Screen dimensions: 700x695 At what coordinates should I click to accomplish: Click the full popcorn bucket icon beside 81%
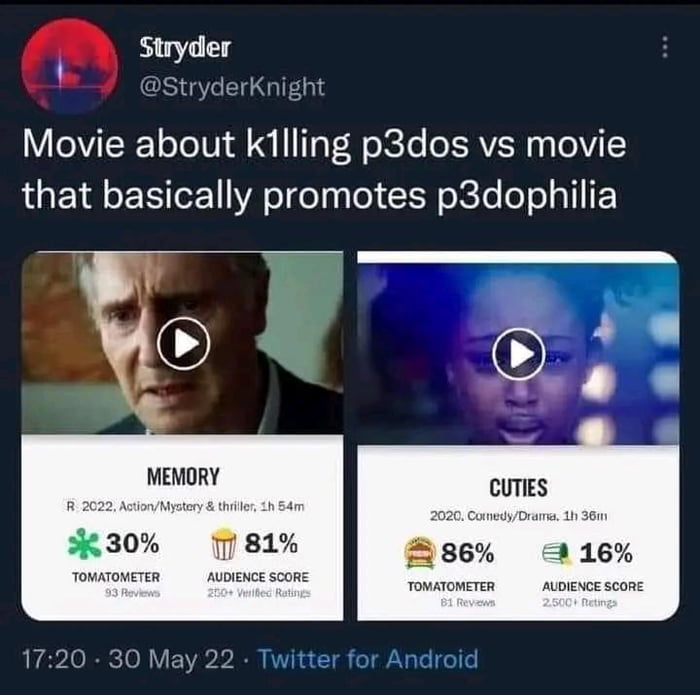224,543
